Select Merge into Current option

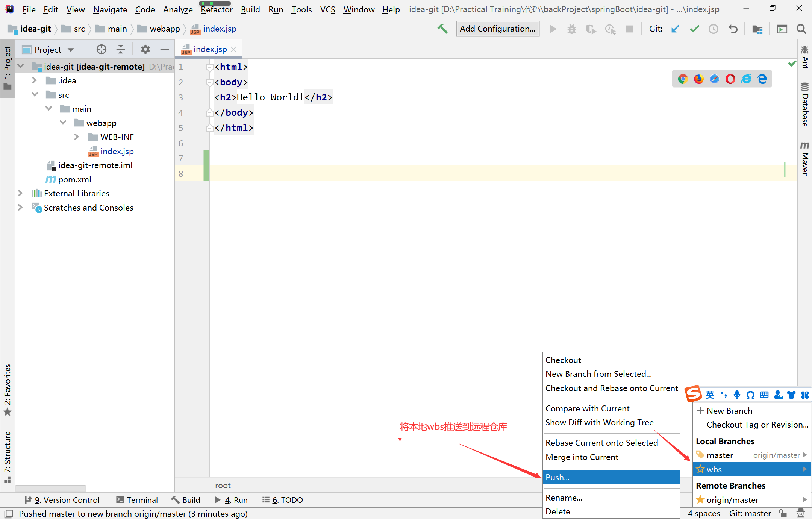(x=611, y=457)
